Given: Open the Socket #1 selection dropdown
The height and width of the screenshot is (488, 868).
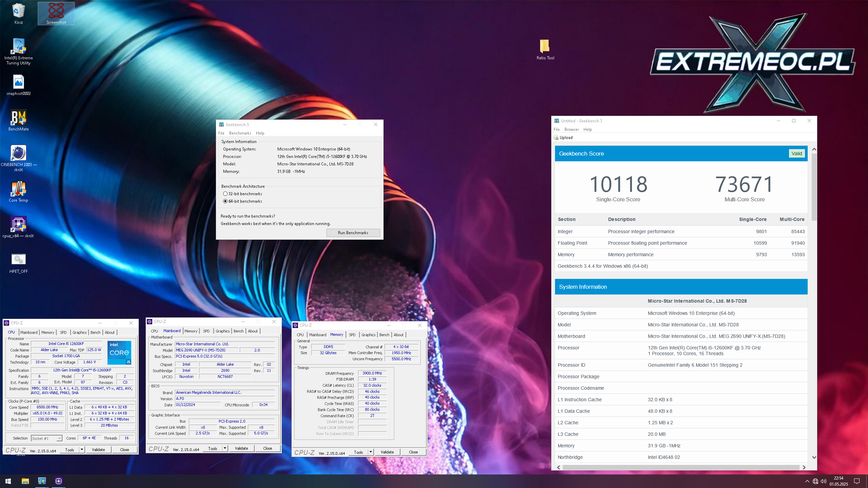Looking at the screenshot, I should [46, 438].
